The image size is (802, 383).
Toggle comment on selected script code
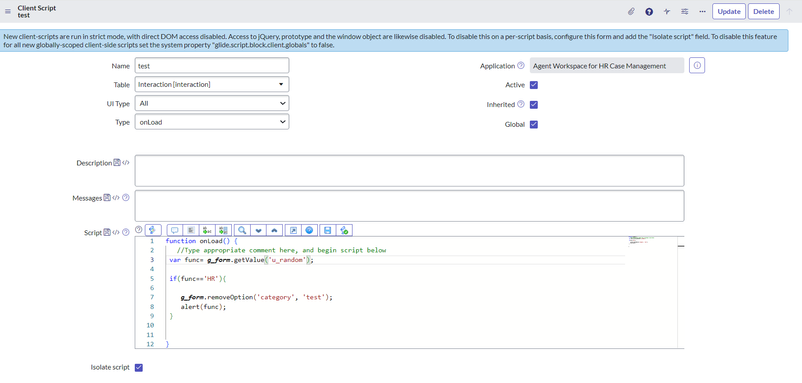click(x=174, y=230)
